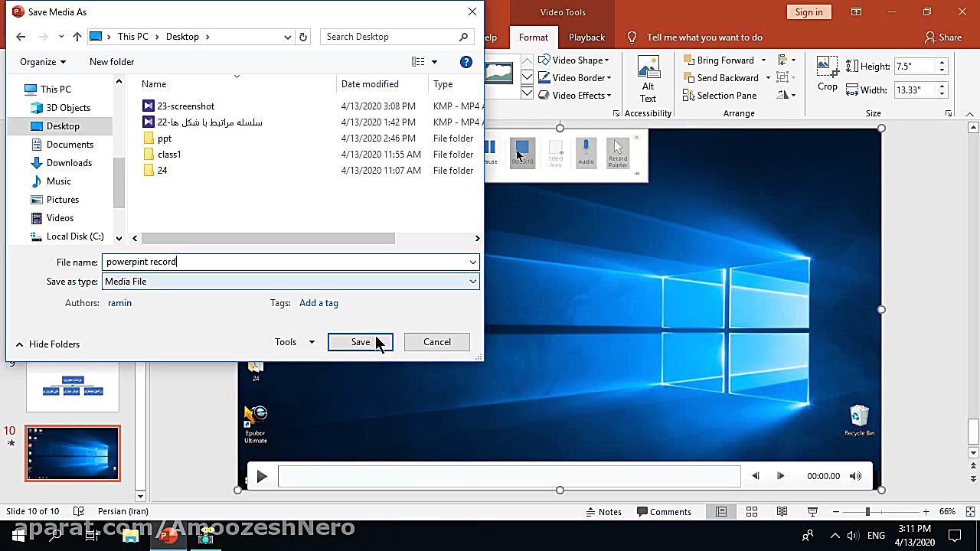Click the Save button
980x551 pixels.
pyautogui.click(x=360, y=342)
